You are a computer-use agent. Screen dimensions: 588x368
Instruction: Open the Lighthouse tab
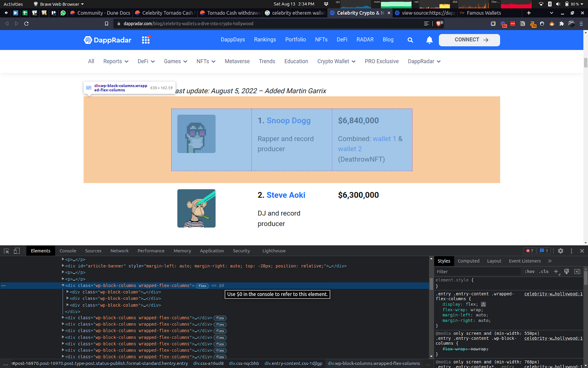click(274, 251)
